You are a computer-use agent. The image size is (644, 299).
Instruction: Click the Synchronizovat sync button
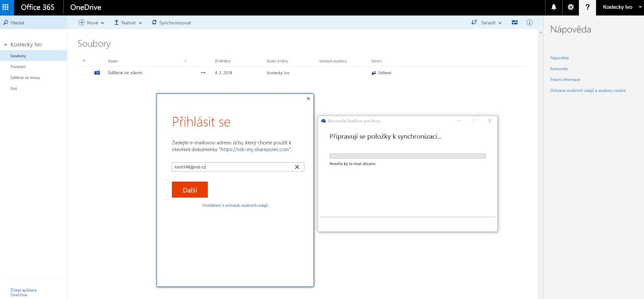pos(171,23)
